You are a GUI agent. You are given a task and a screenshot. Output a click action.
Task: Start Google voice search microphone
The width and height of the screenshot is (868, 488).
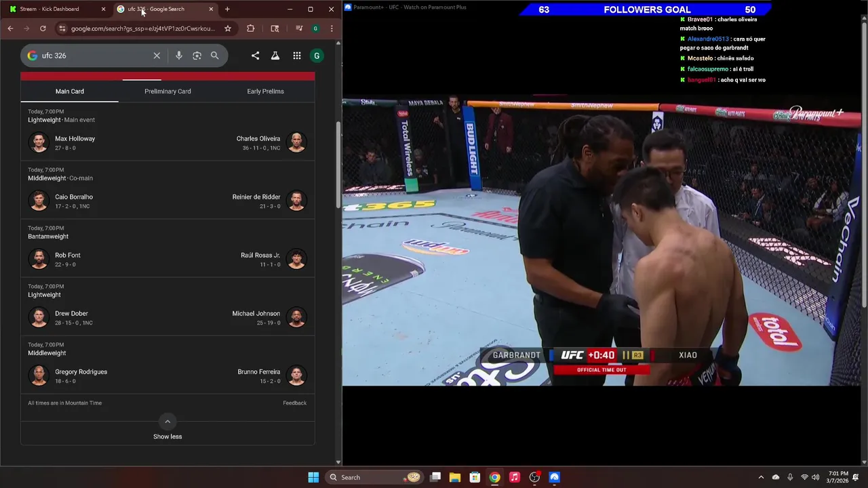click(x=179, y=56)
